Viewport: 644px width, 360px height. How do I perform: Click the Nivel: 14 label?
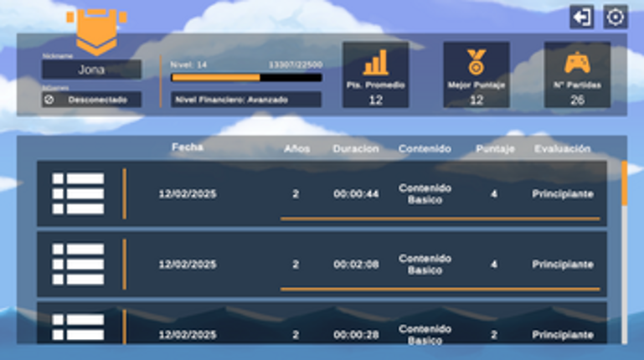(188, 64)
